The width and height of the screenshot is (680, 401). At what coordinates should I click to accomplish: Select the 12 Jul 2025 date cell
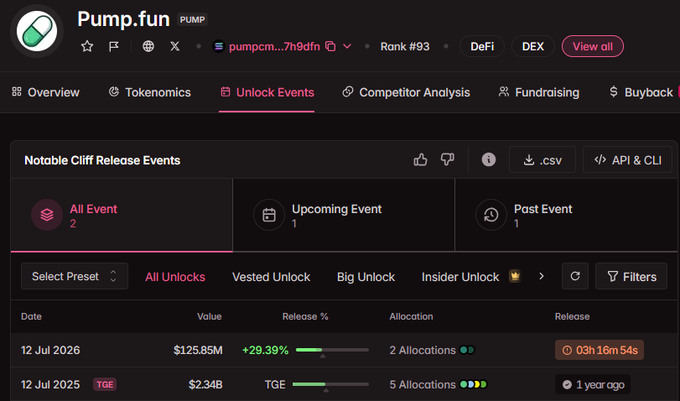[50, 385]
